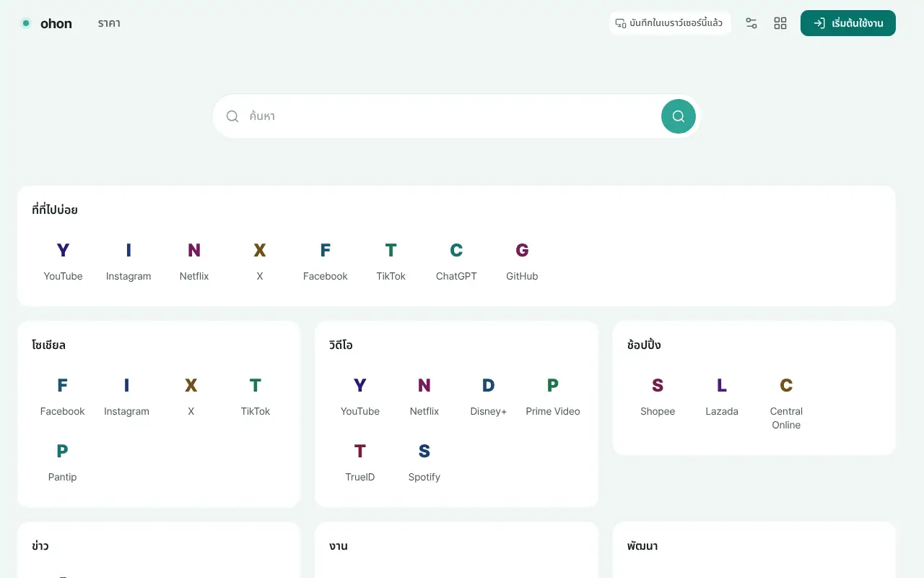Open the Disney+ shortcut
The image size is (924, 578).
[489, 396]
